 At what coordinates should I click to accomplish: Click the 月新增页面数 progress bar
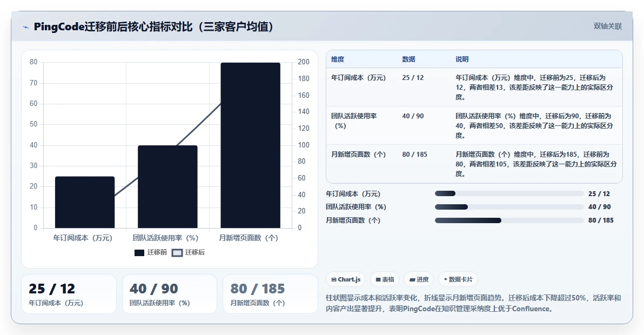tap(509, 220)
